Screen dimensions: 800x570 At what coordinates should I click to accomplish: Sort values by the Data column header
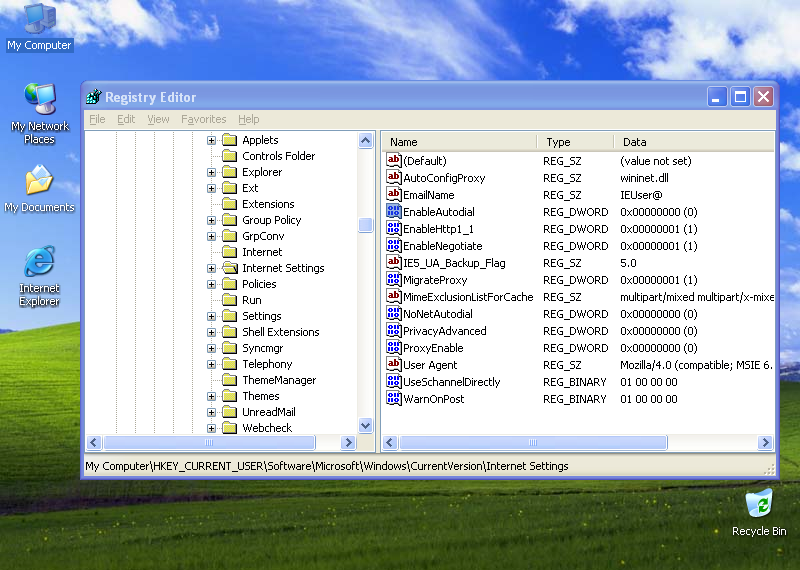694,142
